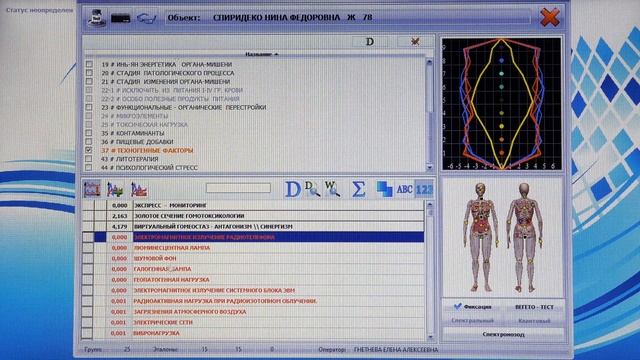This screenshot has width=640, height=360.
Task: Tick the box beside ШУМОВОЙ ФОН
Action: [x=87, y=258]
